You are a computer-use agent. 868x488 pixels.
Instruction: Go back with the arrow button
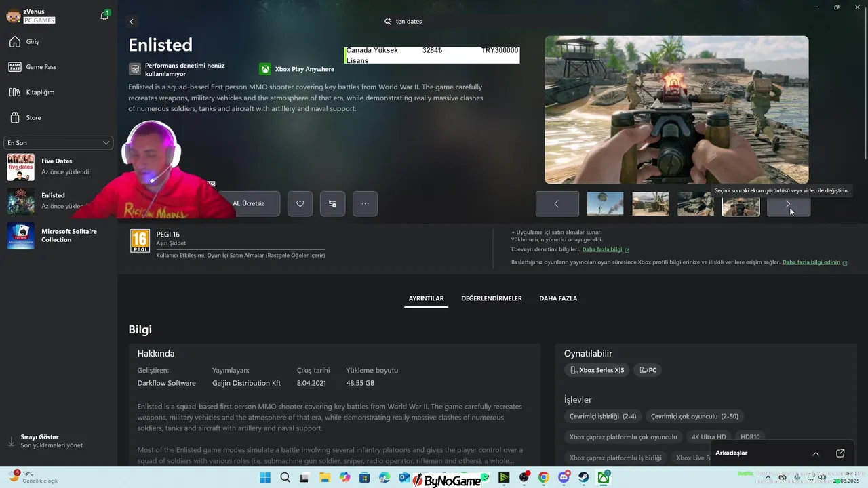pos(132,22)
